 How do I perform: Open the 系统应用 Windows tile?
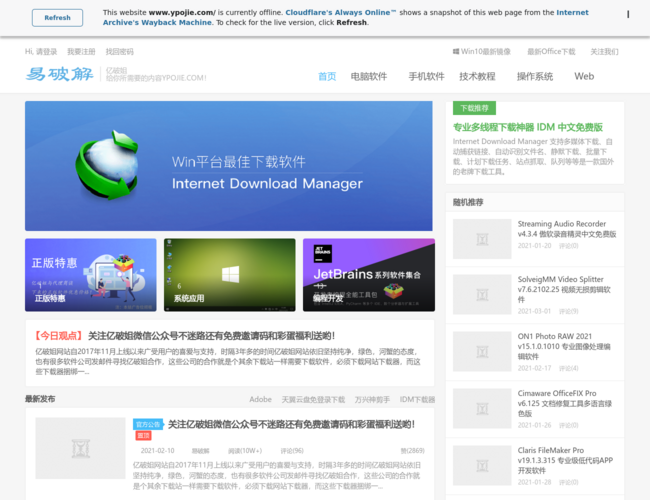click(x=229, y=274)
